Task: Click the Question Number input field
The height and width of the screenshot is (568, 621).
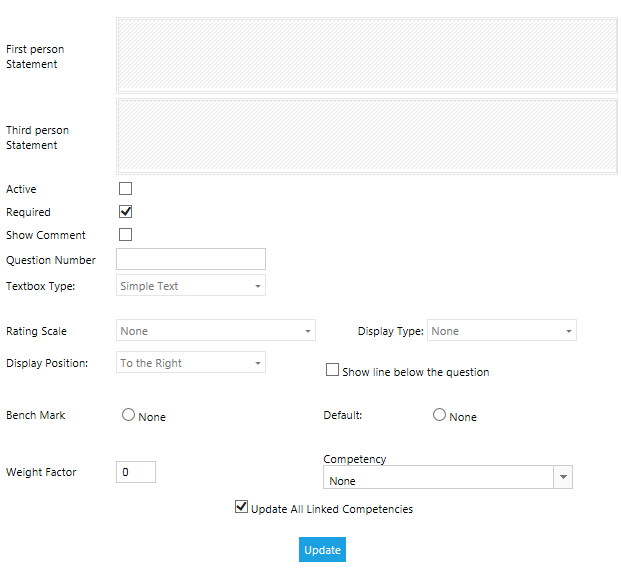Action: (x=191, y=260)
